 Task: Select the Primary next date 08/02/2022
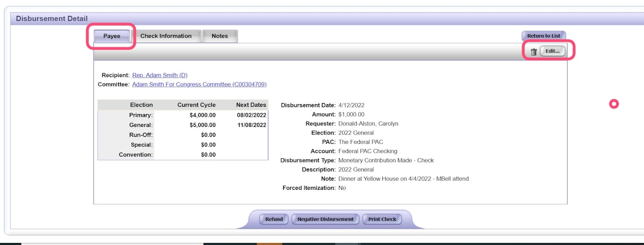click(252, 115)
